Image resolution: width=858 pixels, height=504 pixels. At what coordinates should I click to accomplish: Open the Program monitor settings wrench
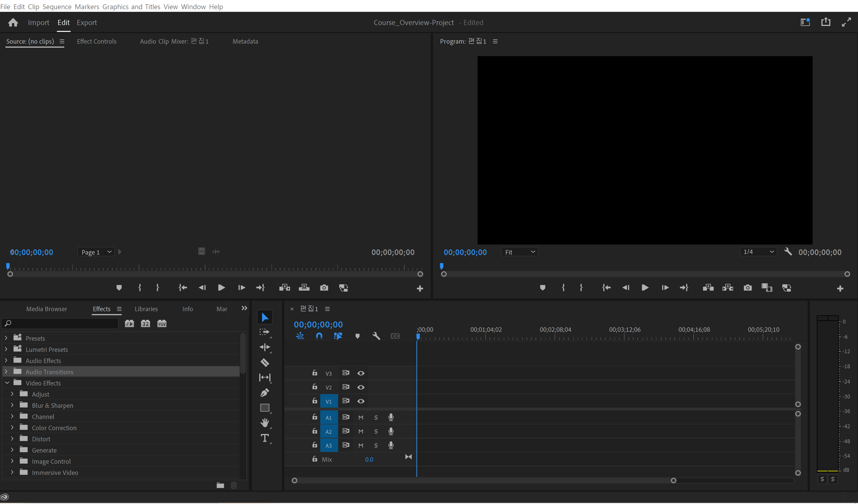pyautogui.click(x=788, y=252)
